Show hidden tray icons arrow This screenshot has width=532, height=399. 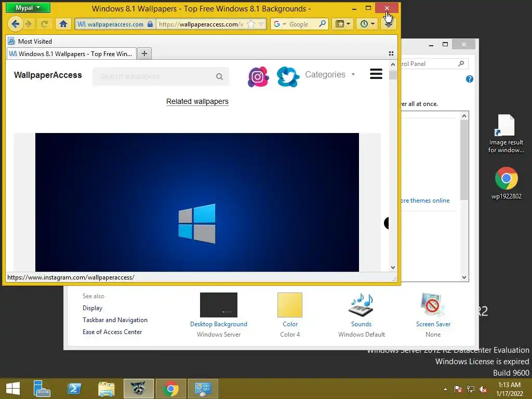(445, 389)
